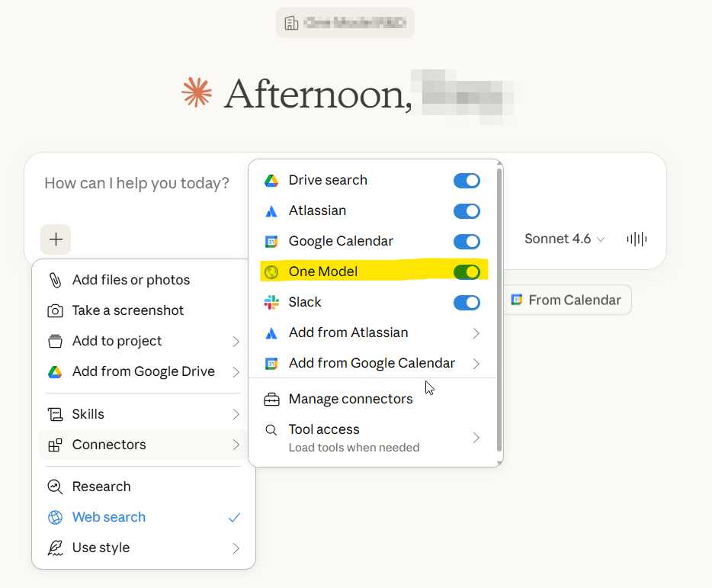Open the Sonnet 4.6 model dropdown
This screenshot has height=588, width=712.
tap(564, 239)
